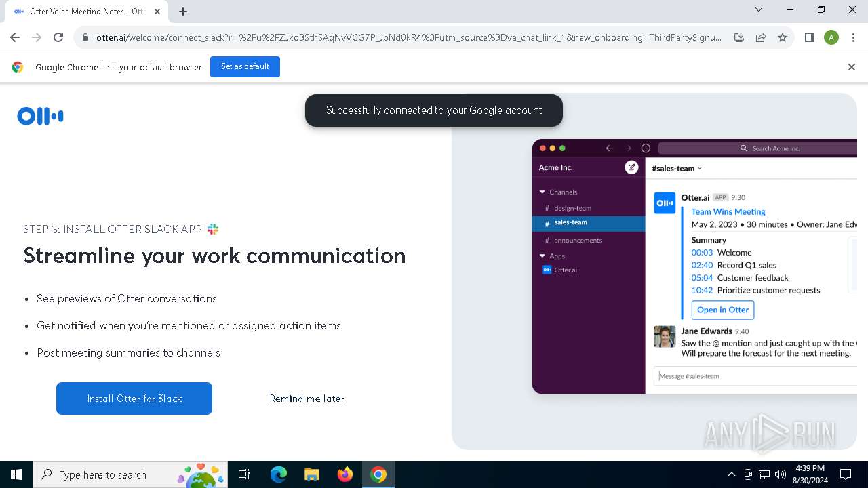The image size is (868, 488).
Task: Open Windows Start menu
Action: click(16, 474)
